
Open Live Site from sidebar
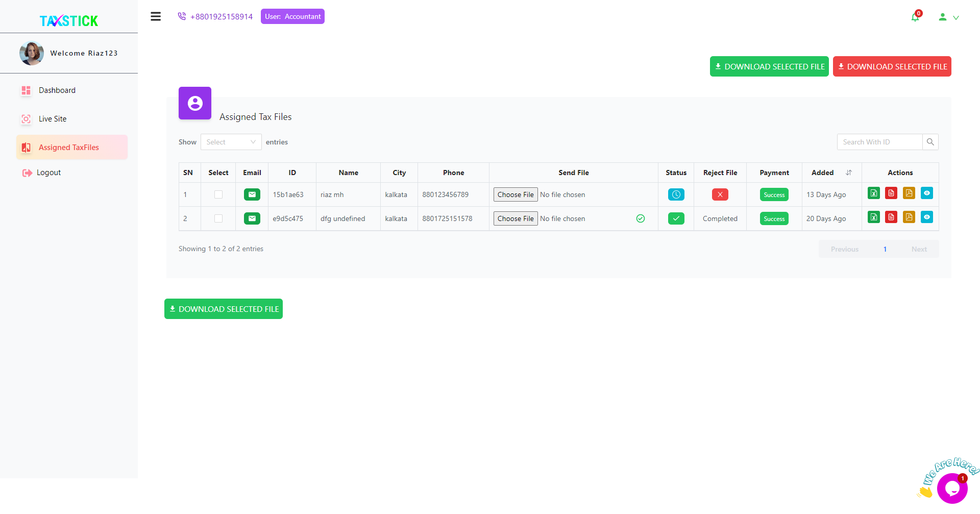(53, 119)
